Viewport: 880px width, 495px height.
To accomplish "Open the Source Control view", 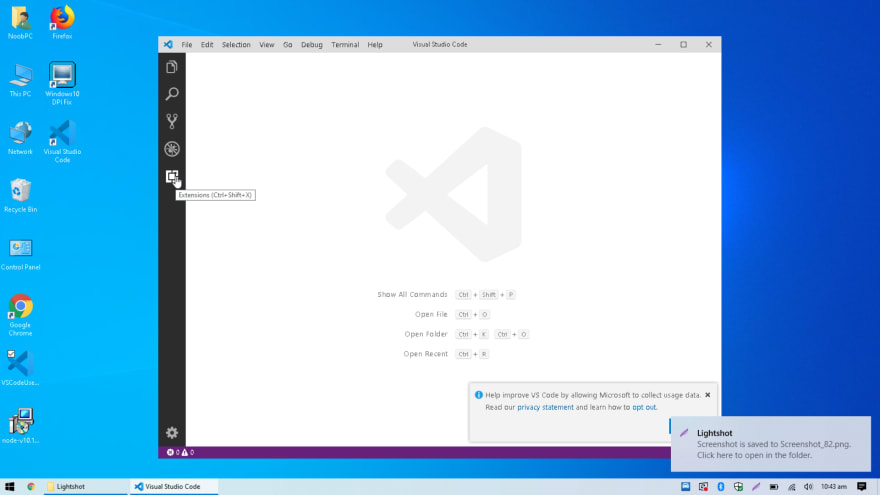I will click(172, 121).
